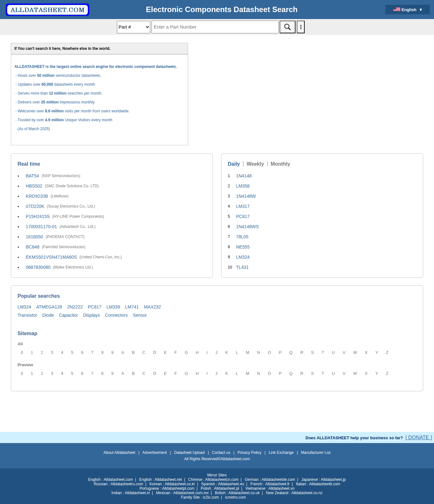Open the Connectors popular search

pos(116,315)
